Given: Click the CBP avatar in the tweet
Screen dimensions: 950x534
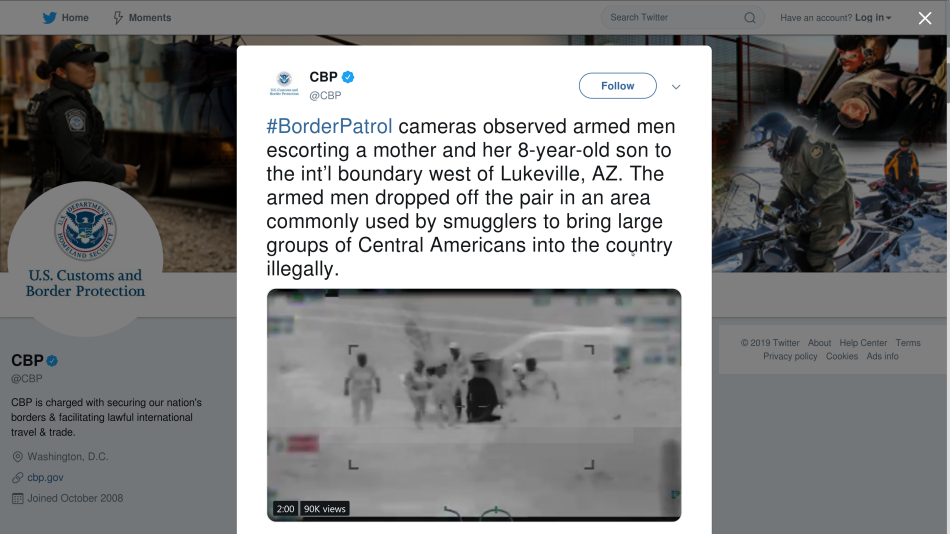Looking at the screenshot, I should [284, 84].
